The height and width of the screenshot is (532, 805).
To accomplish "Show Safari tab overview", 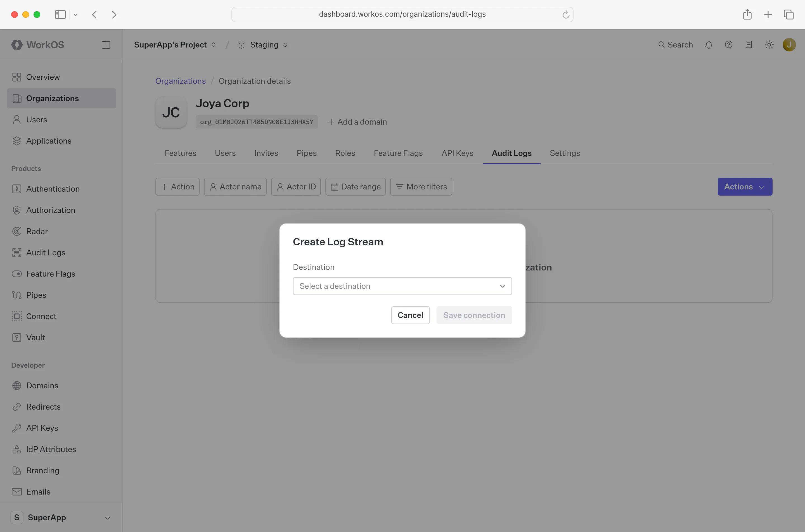I will [789, 14].
